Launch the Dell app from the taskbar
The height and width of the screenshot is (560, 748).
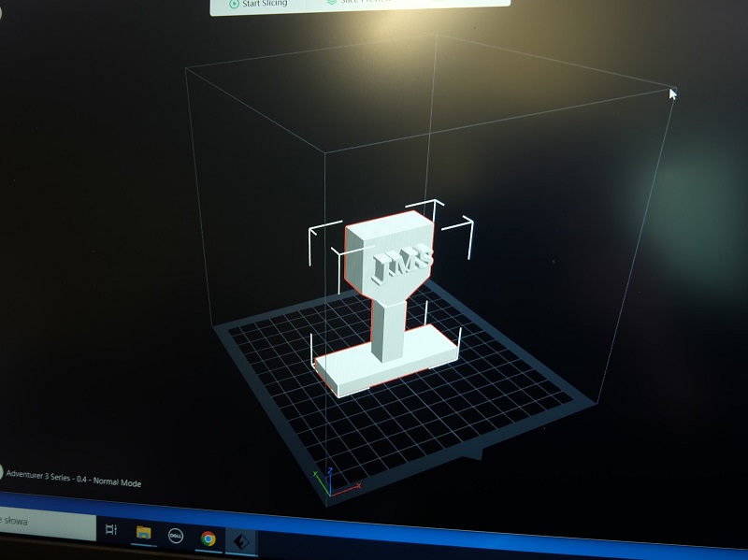tap(175, 536)
